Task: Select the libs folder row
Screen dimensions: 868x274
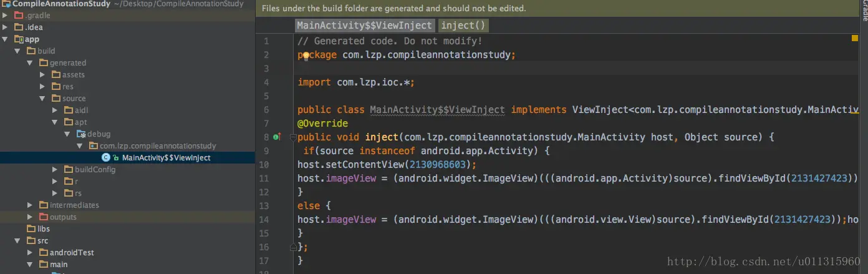Action: click(127, 229)
